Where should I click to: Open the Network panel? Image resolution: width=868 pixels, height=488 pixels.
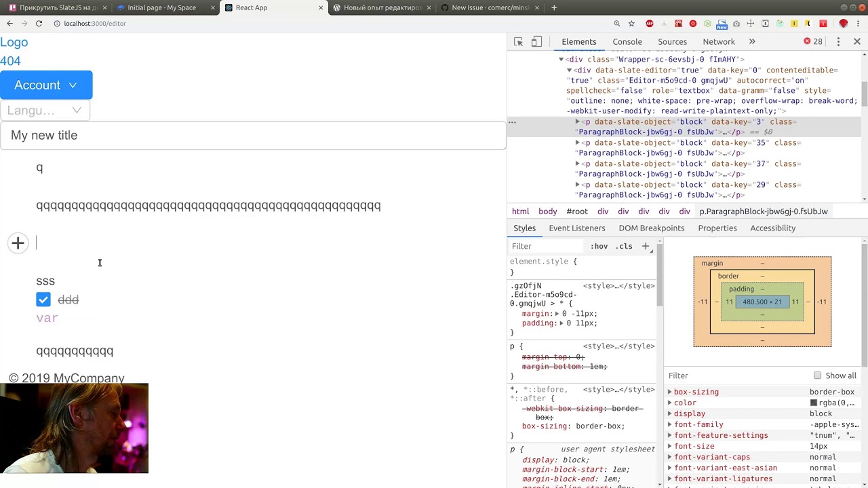pos(719,41)
